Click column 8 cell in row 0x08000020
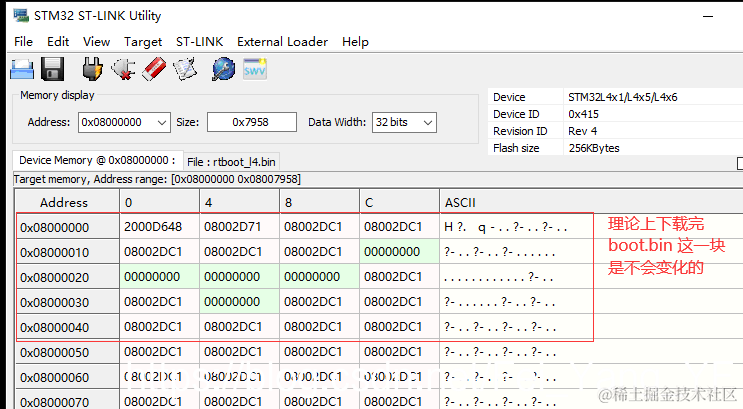The height and width of the screenshot is (409, 743). coord(320,277)
